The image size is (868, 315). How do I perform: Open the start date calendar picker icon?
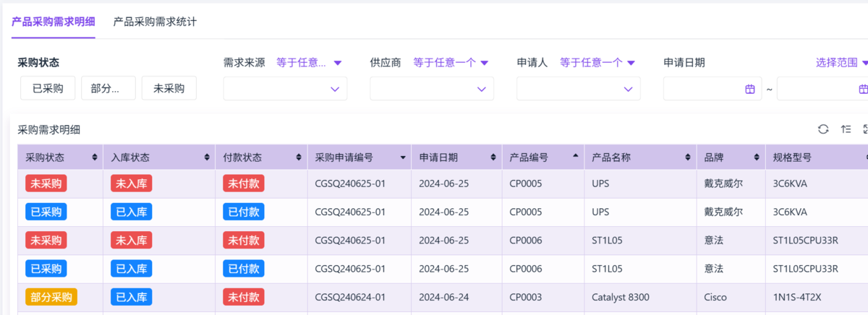pos(750,89)
